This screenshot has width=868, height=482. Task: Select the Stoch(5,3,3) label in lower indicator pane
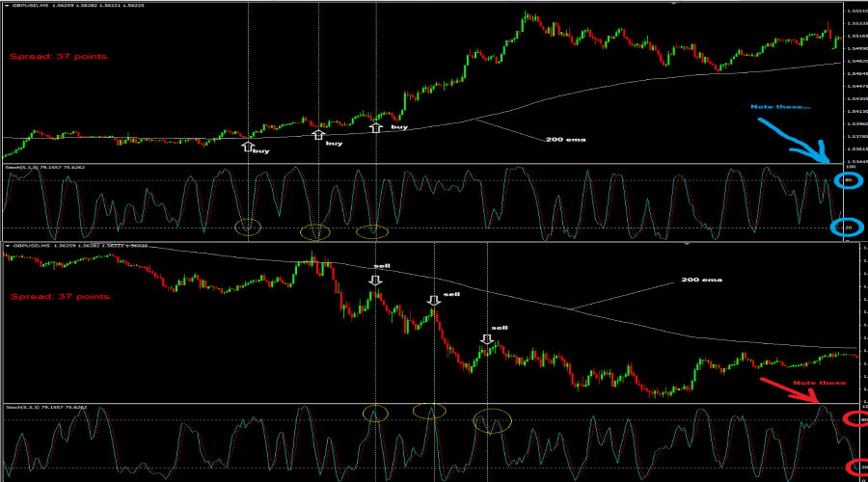coord(46,407)
